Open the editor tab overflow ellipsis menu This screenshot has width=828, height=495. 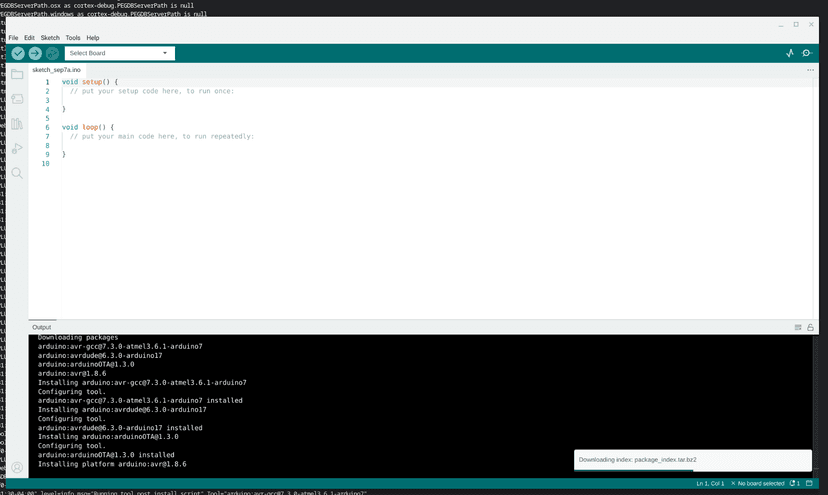click(810, 70)
